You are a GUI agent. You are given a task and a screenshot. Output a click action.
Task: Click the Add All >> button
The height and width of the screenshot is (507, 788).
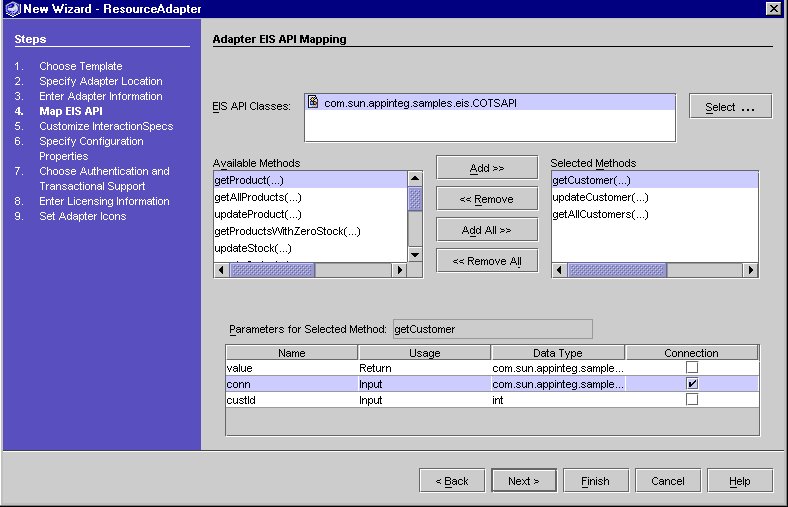tap(487, 230)
